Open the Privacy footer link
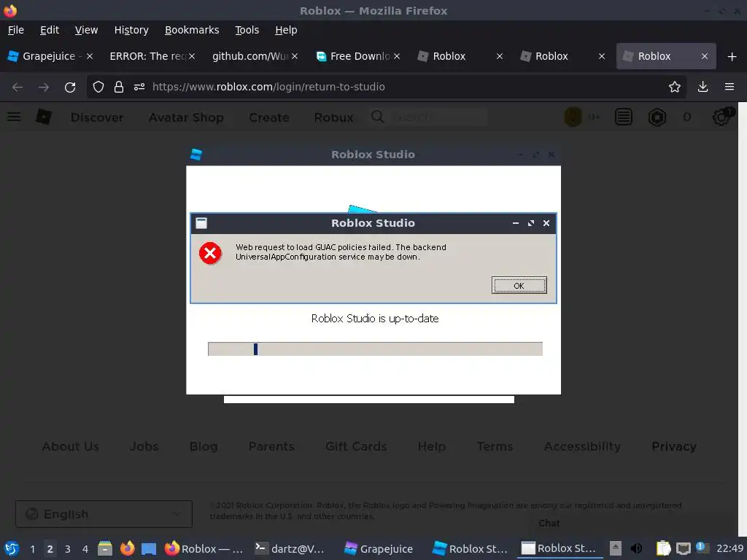Screen dimensions: 747x560 click(x=673, y=446)
